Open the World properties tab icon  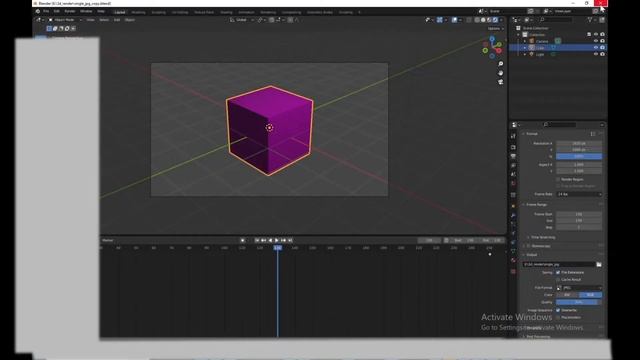point(513,183)
